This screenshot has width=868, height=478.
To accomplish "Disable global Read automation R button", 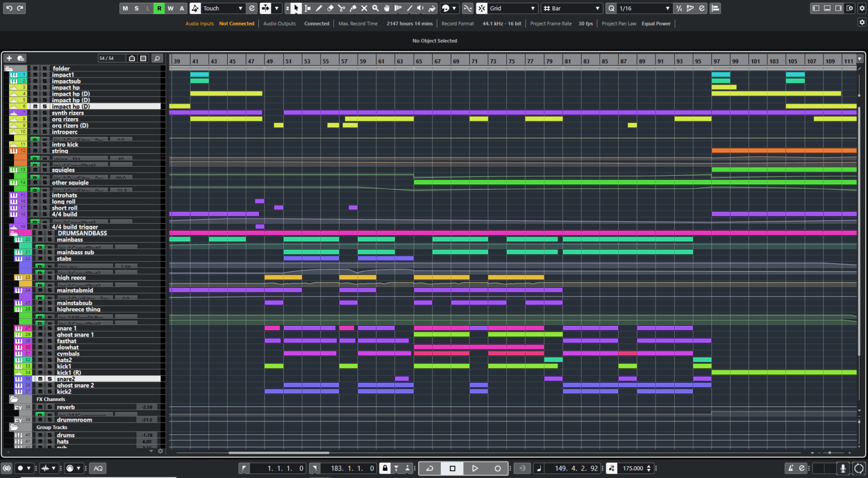I will [159, 8].
